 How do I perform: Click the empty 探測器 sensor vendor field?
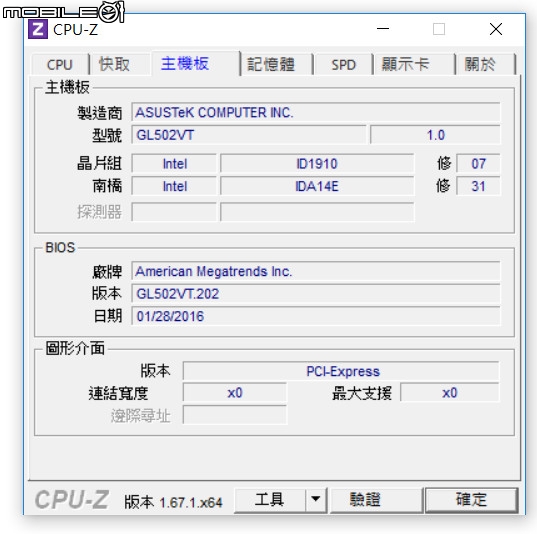click(174, 212)
